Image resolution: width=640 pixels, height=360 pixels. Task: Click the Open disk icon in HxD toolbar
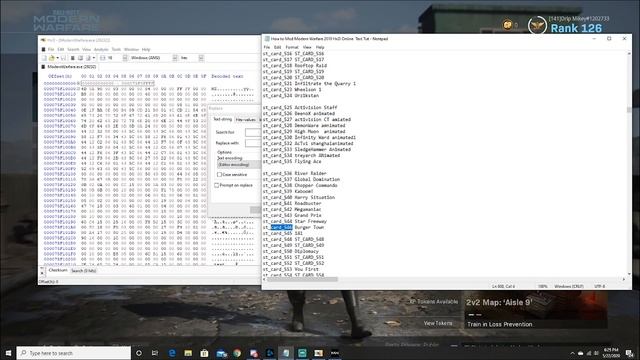80,58
